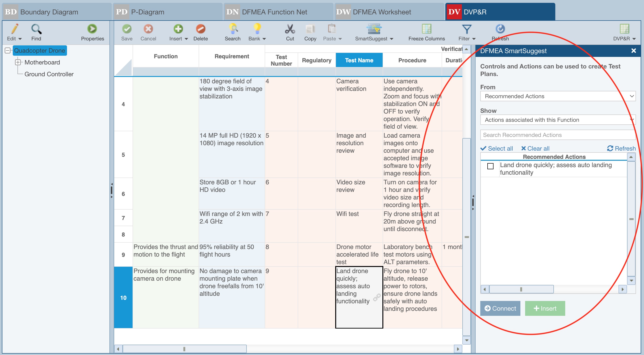644x355 pixels.
Task: Open the From Recommended Actions dropdown
Action: click(557, 96)
